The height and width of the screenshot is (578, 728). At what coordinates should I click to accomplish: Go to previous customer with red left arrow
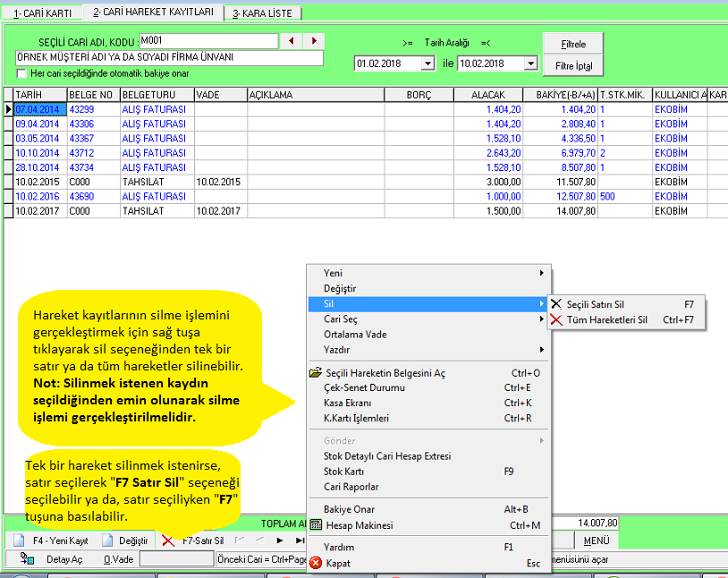click(x=291, y=41)
